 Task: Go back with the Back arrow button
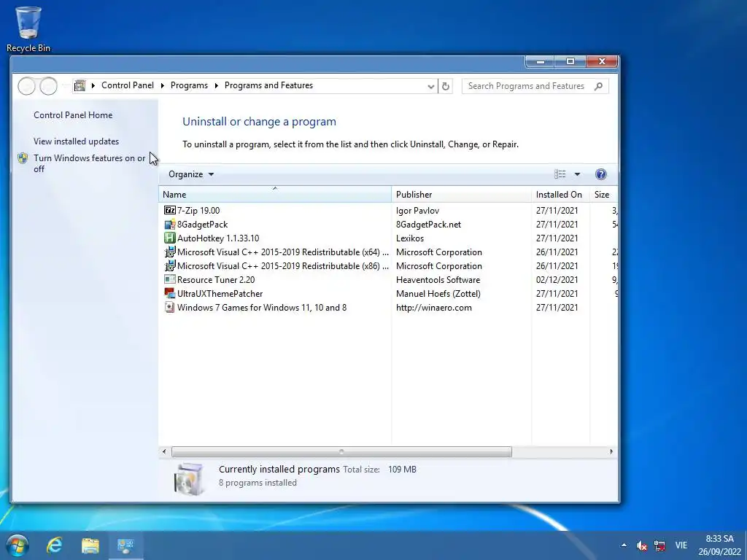27,86
